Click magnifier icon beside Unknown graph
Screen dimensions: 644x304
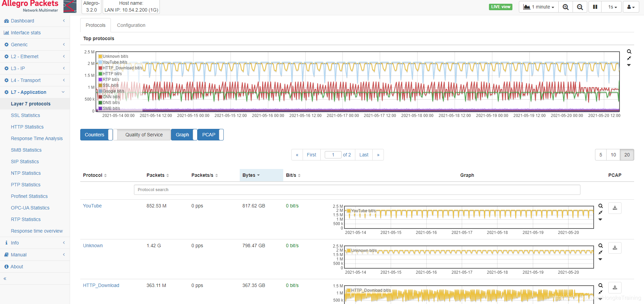[600, 246]
